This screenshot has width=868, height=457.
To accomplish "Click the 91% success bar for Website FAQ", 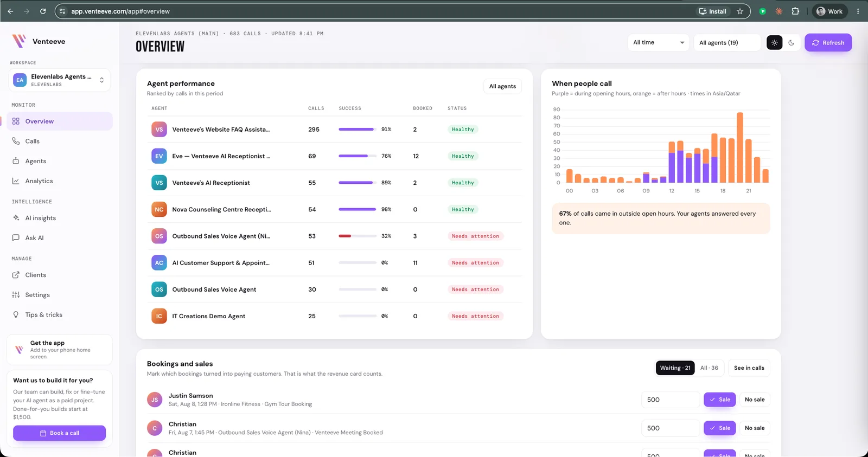I will click(x=358, y=130).
